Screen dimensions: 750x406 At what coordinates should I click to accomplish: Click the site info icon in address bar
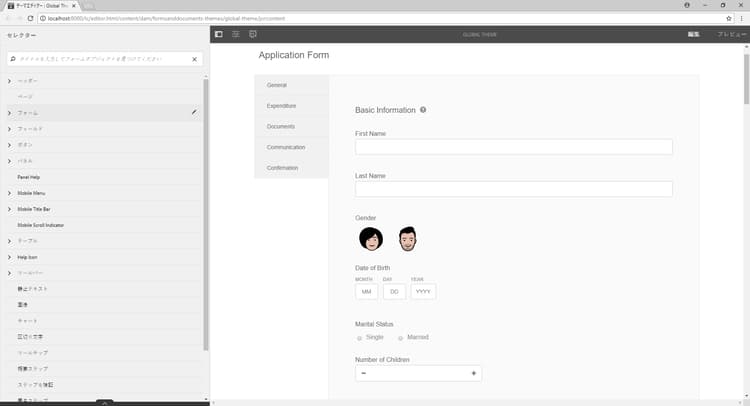pyautogui.click(x=43, y=18)
